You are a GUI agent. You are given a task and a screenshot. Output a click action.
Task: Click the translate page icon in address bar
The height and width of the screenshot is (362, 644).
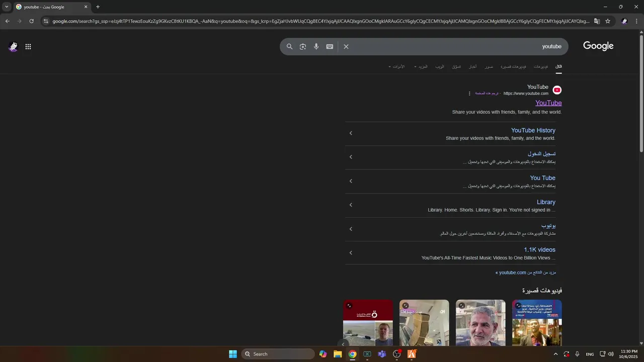point(597,21)
